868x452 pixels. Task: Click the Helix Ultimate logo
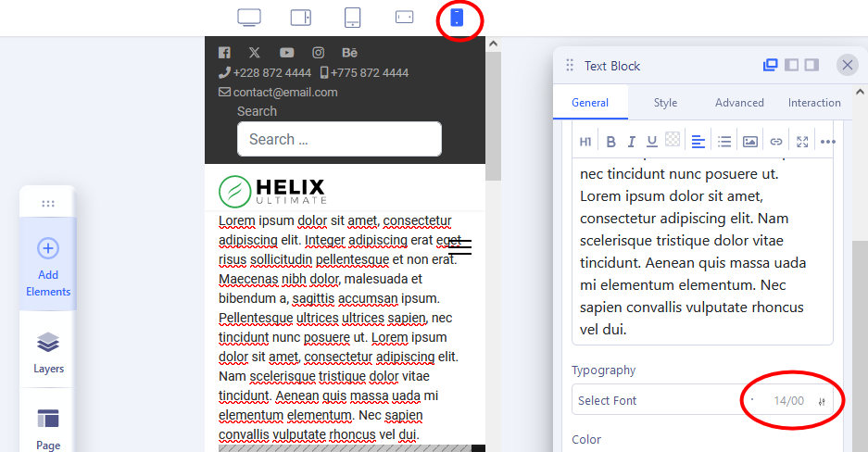pyautogui.click(x=272, y=192)
